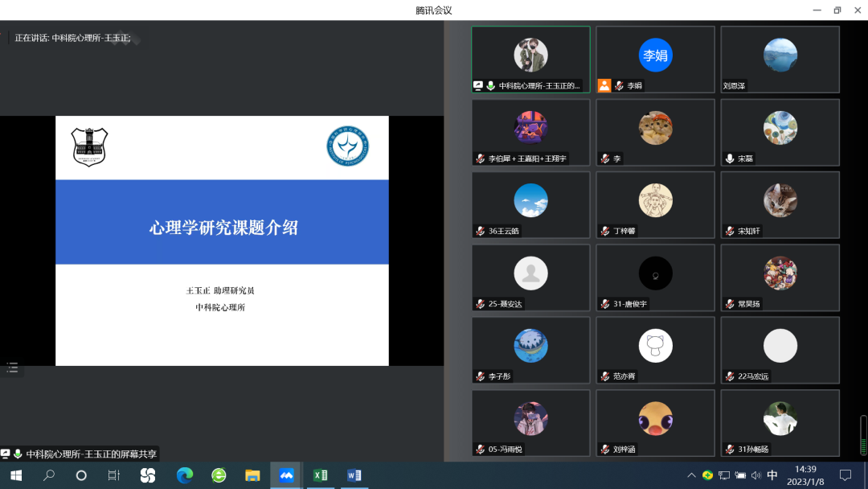
Task: Expand hidden system tray icons
Action: click(693, 475)
